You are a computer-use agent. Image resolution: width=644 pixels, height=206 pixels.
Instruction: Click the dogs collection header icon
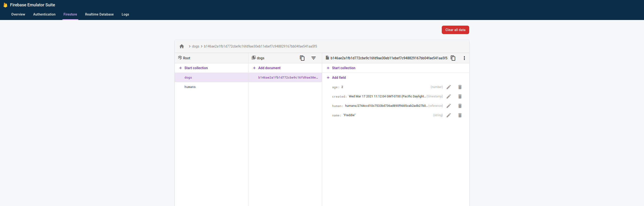(x=254, y=58)
